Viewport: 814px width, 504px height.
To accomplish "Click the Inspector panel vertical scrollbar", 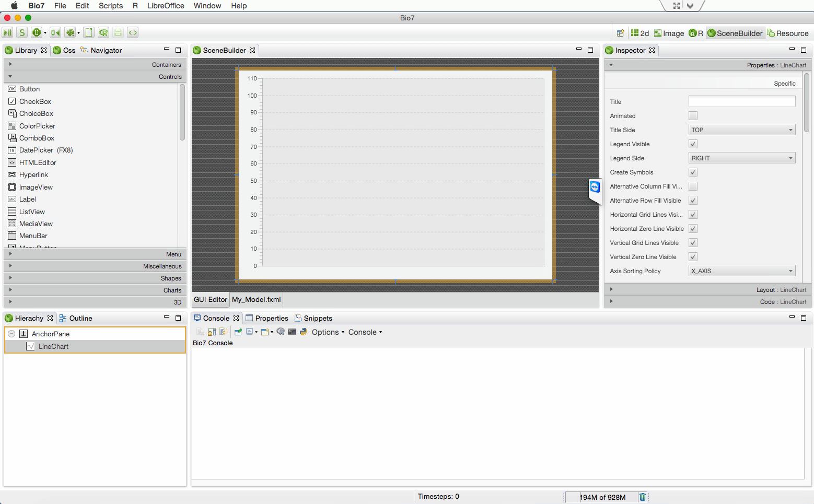I will coord(807,102).
